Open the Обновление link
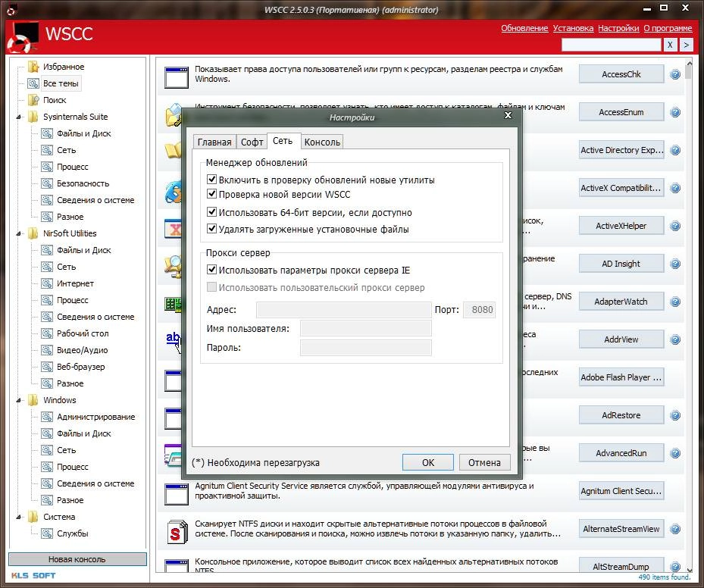The image size is (704, 588). pos(524,28)
